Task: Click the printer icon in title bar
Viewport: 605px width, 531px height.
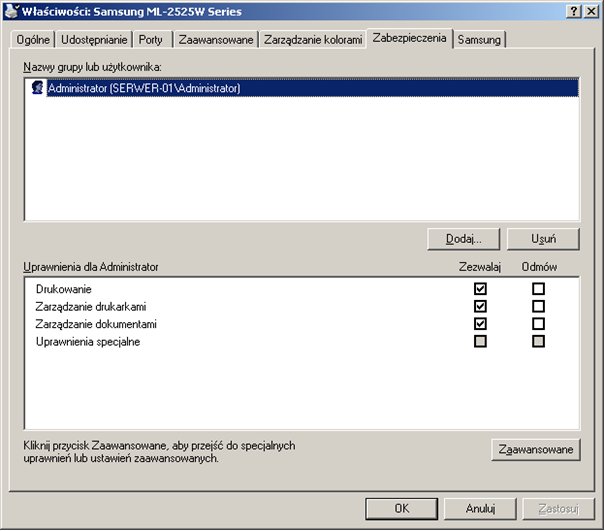Action: pos(12,11)
